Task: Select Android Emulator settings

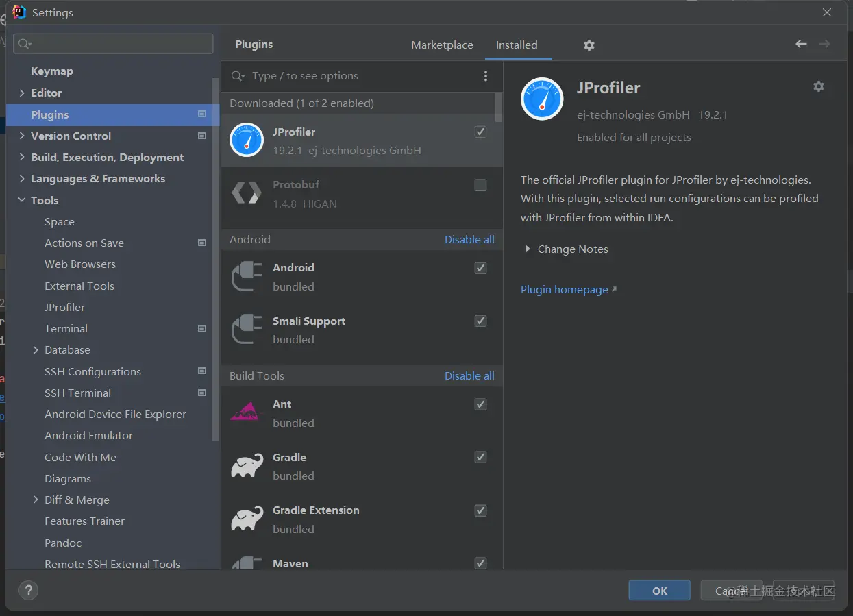Action: click(89, 436)
